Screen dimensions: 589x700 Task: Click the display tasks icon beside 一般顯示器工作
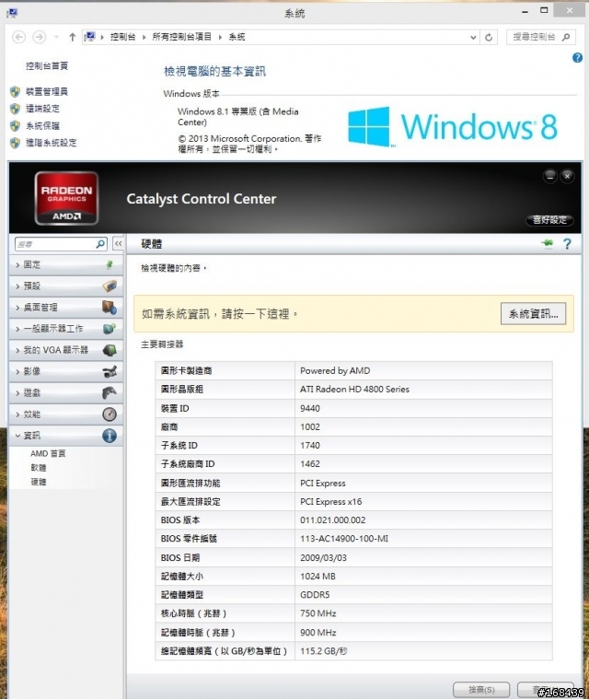[110, 329]
